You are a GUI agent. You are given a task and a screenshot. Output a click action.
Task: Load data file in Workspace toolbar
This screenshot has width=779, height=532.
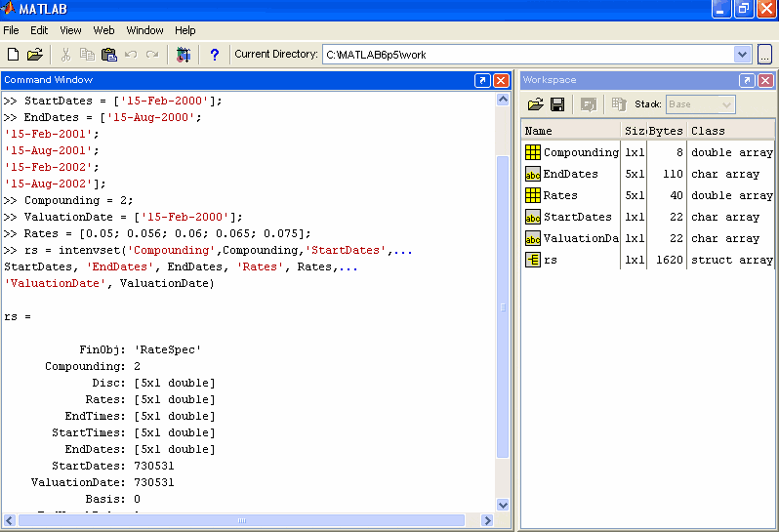[536, 104]
